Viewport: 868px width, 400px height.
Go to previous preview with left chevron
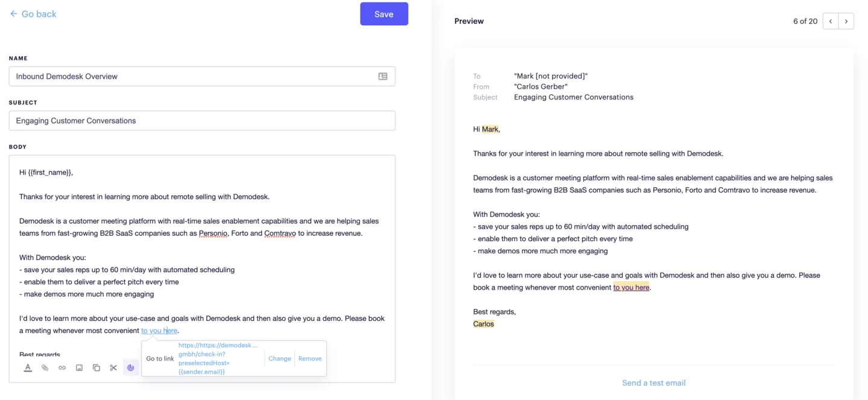(831, 21)
